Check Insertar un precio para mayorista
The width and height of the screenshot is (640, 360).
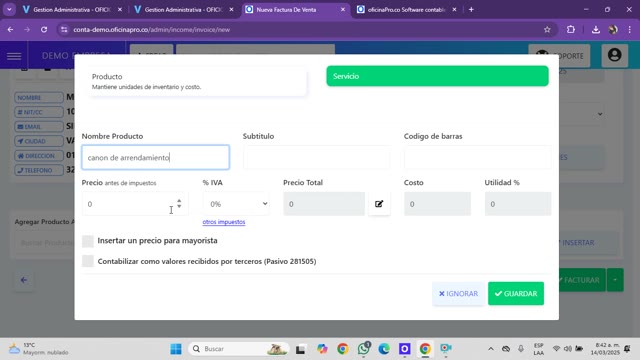pyautogui.click(x=88, y=241)
